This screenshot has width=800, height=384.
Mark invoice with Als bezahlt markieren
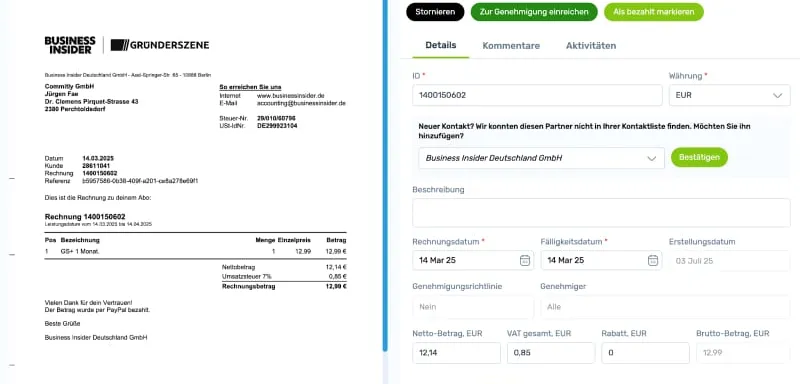pos(654,12)
